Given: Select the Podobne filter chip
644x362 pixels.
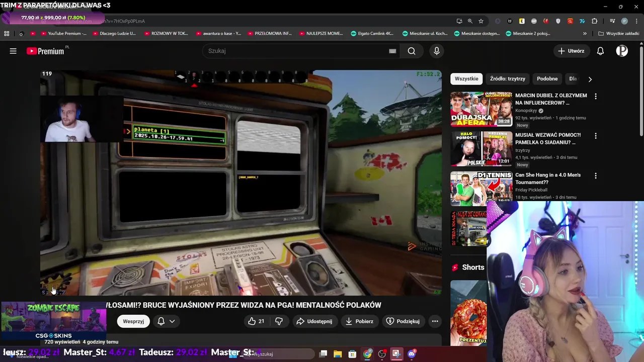Looking at the screenshot, I should pyautogui.click(x=547, y=79).
